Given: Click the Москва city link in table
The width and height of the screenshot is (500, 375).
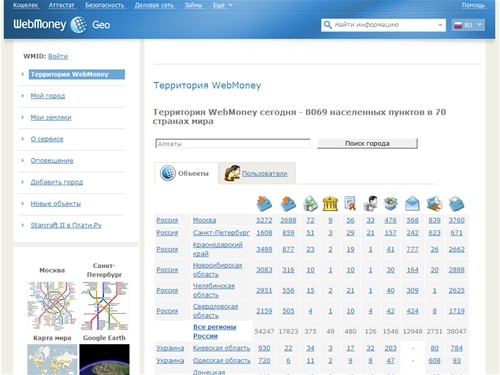Looking at the screenshot, I should 204,220.
